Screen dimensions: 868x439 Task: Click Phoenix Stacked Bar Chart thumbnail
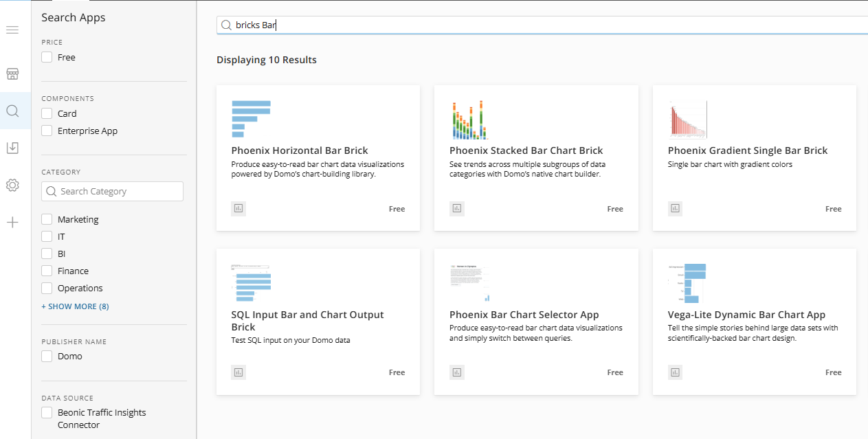[469, 119]
